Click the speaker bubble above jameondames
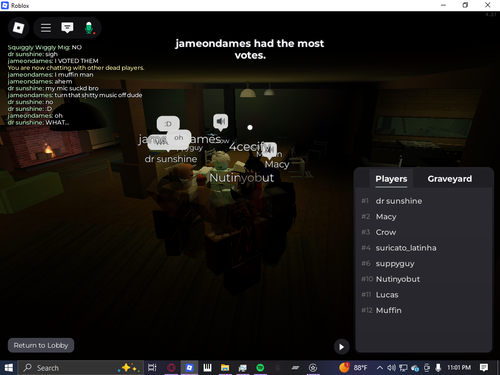Viewport: 500px width, 375px height. pyautogui.click(x=221, y=122)
